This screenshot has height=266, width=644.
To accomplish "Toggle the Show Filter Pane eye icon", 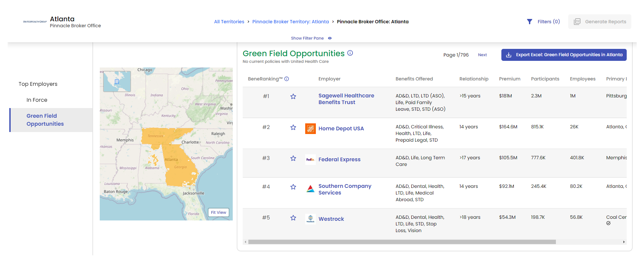I will pyautogui.click(x=330, y=38).
